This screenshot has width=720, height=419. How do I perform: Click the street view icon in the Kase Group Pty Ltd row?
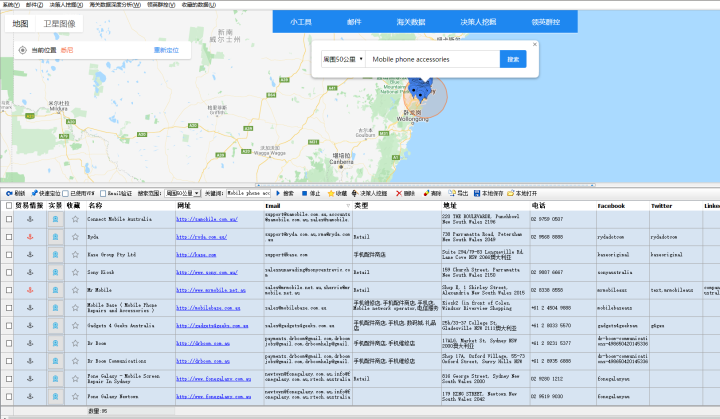[x=56, y=255]
